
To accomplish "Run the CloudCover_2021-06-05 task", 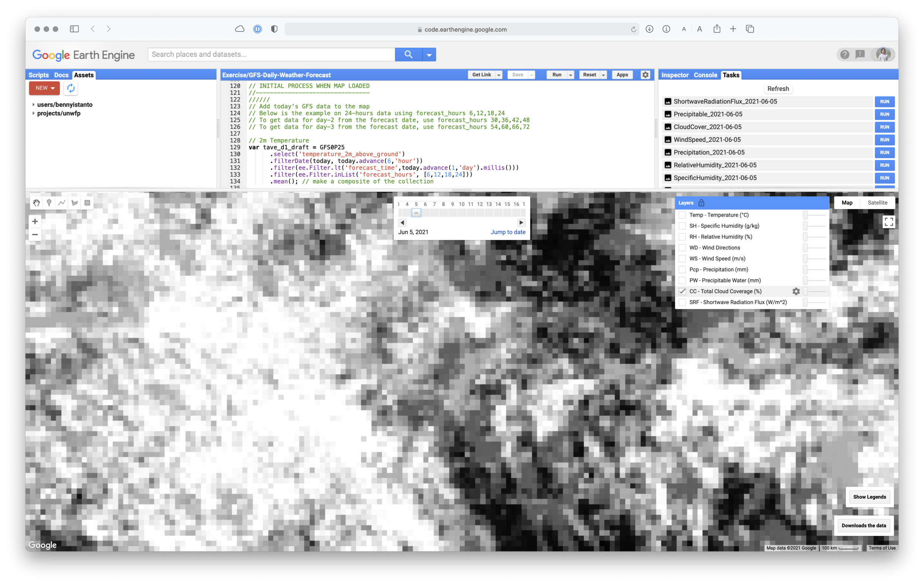I will [884, 127].
